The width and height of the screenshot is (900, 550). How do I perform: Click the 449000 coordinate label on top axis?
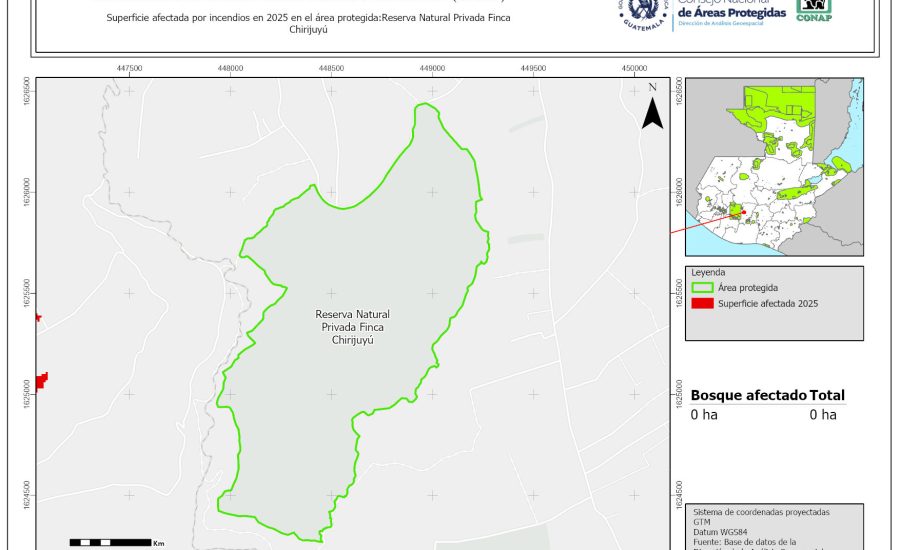tap(433, 68)
